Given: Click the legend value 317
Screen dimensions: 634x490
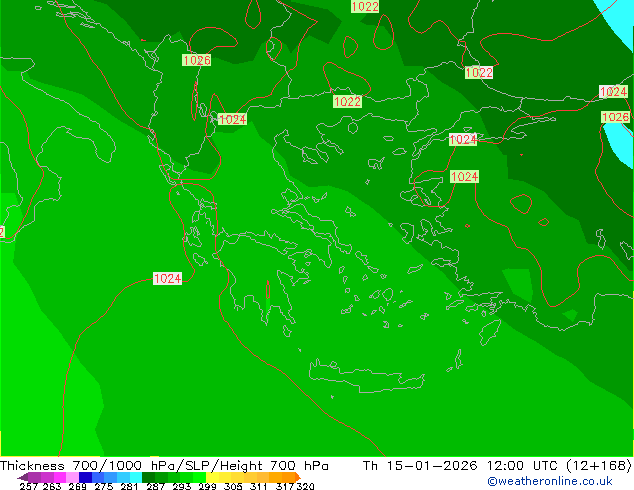Looking at the screenshot, I should pos(285,486).
